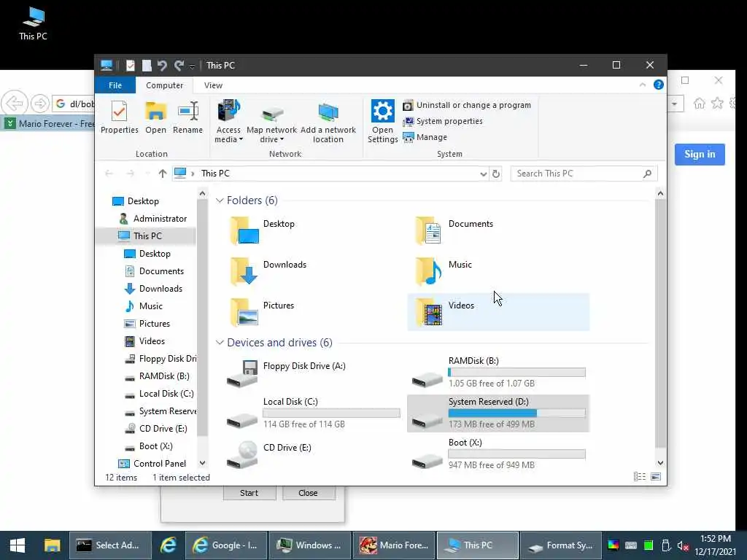Select Control Panel in the navigation pane

152,463
